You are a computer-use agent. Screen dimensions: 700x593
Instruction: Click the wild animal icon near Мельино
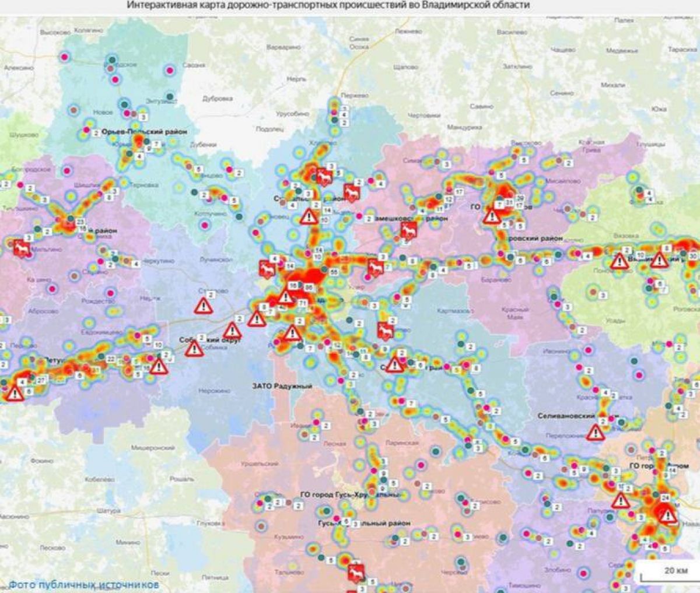(x=22, y=248)
